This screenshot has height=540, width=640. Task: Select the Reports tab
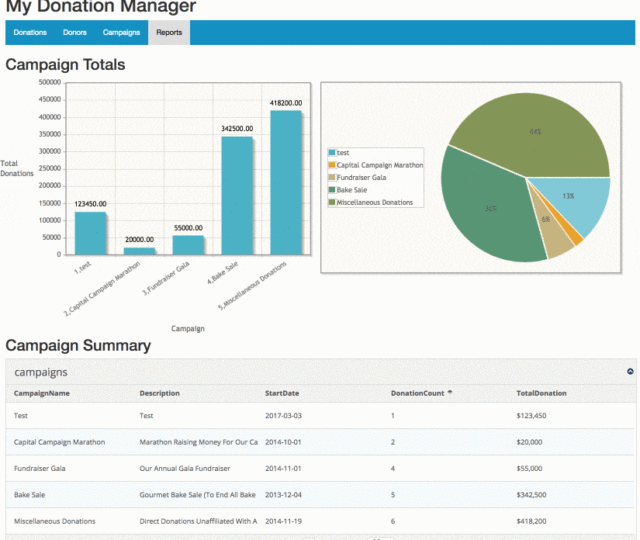point(169,32)
